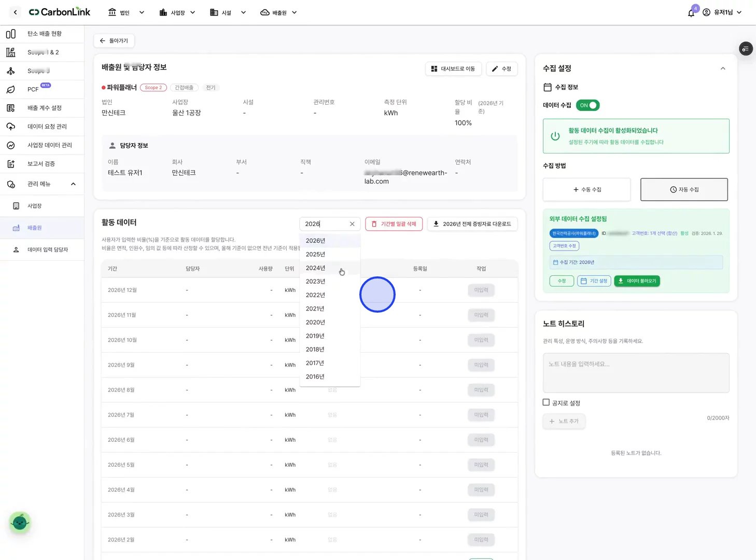The width and height of the screenshot is (756, 560).
Task: Open the notifications bell icon
Action: coord(691,12)
